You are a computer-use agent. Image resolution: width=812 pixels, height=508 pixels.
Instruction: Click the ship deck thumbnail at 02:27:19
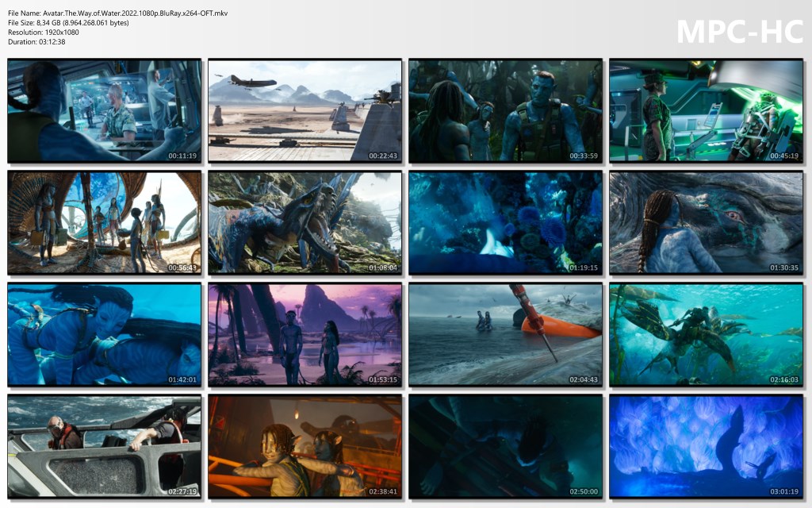[105, 447]
